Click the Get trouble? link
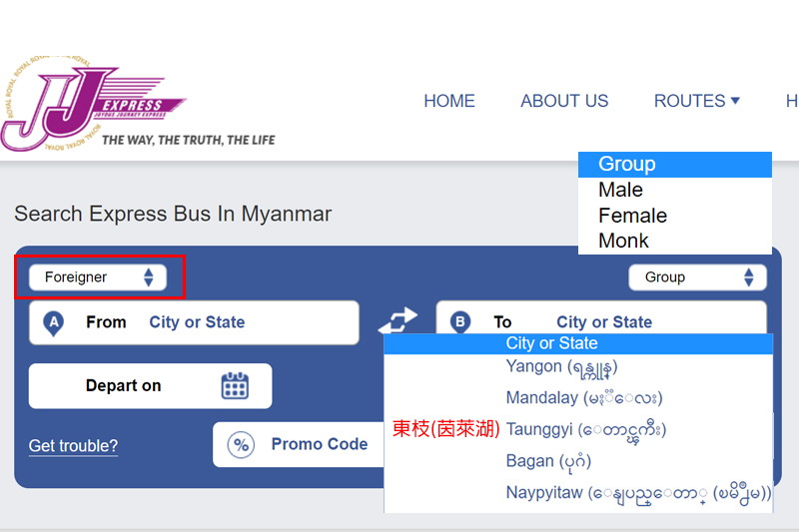799x532 pixels. (x=73, y=445)
